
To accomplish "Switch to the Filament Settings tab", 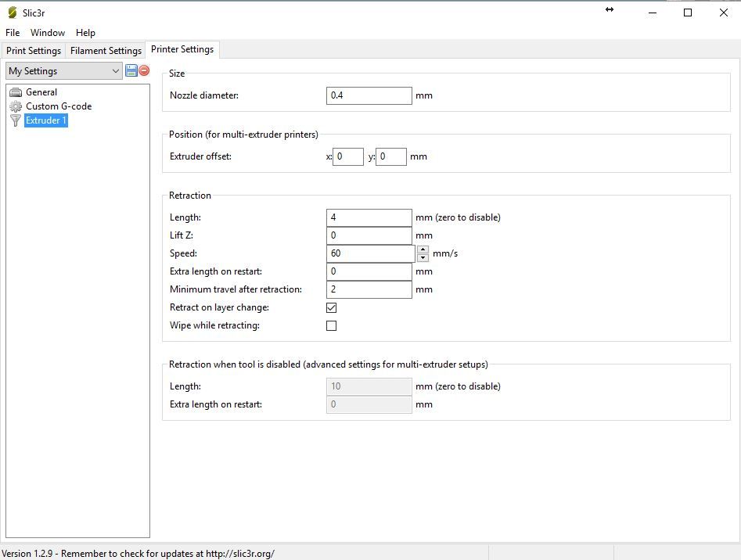I will pyautogui.click(x=106, y=51).
